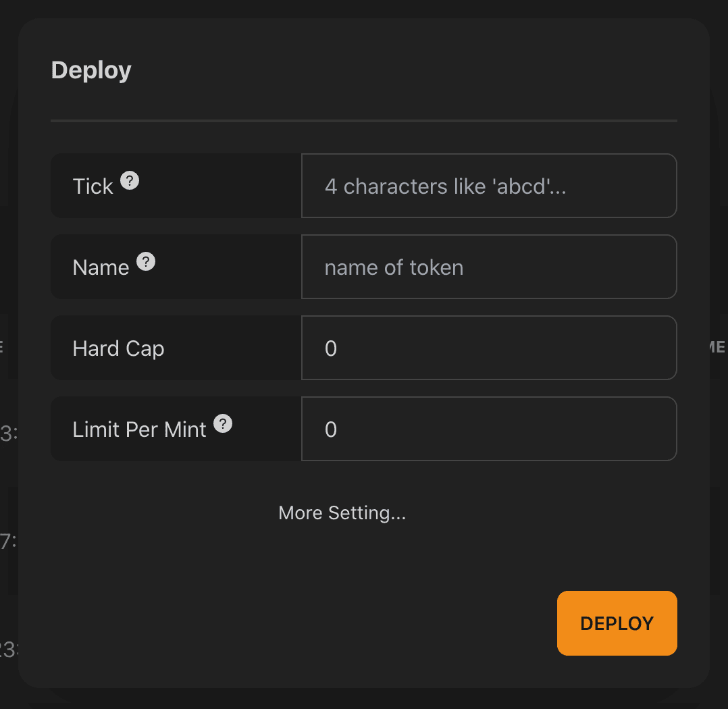Viewport: 728px width, 709px height.
Task: Click the 'name of token' text field
Action: [489, 267]
